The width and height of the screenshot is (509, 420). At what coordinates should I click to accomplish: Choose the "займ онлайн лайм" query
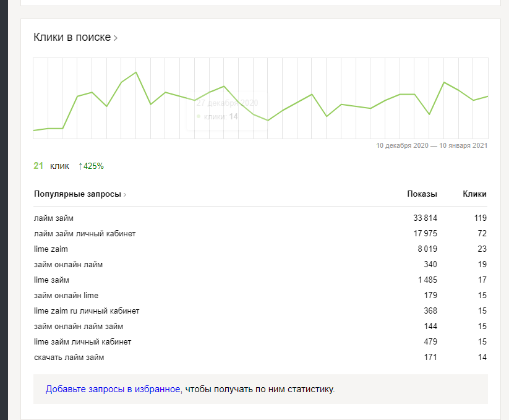pos(68,265)
